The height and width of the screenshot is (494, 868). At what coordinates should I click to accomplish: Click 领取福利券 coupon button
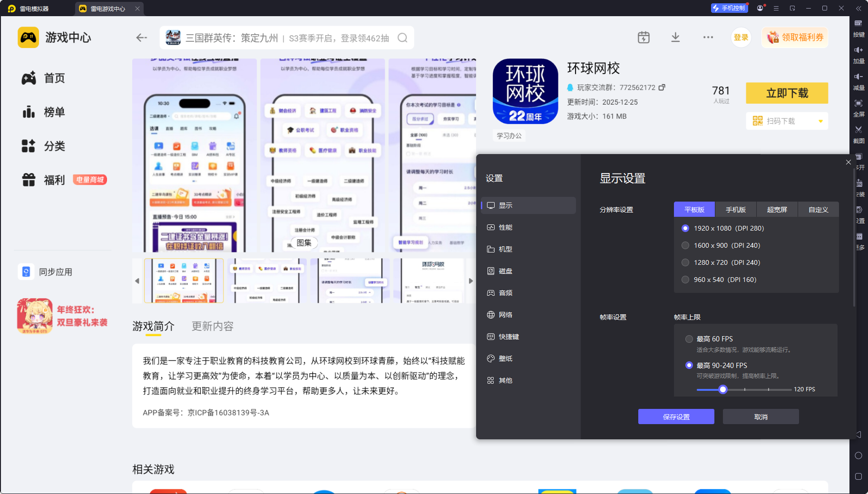pyautogui.click(x=795, y=38)
